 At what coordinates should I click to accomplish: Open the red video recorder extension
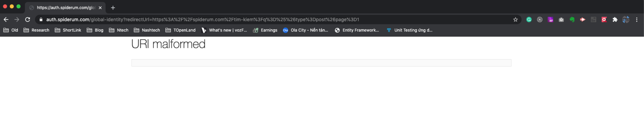tap(582, 19)
